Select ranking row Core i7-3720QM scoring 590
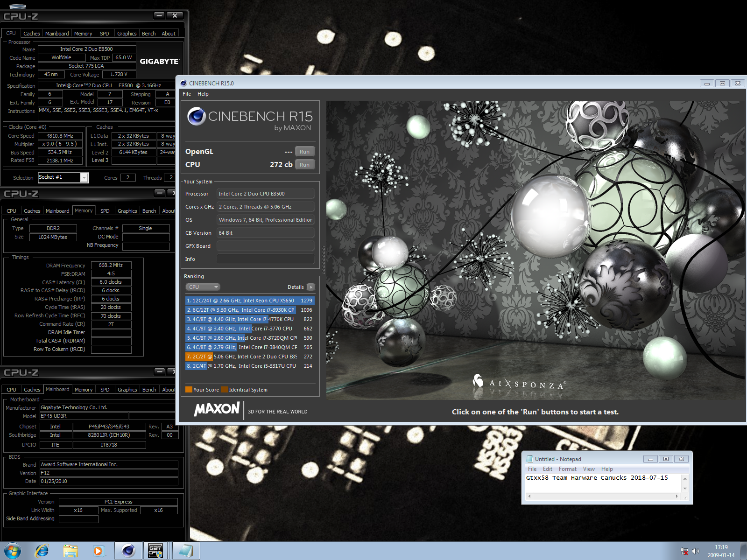The height and width of the screenshot is (560, 747). (250, 338)
